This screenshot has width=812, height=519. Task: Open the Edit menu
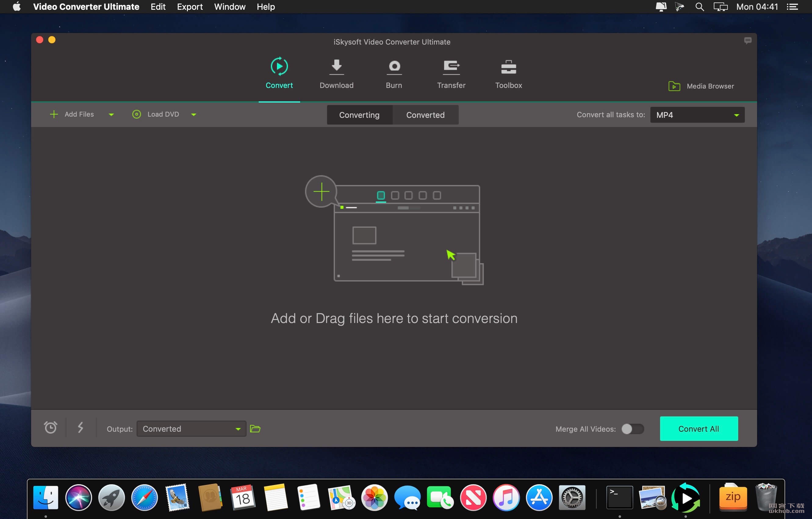[158, 7]
